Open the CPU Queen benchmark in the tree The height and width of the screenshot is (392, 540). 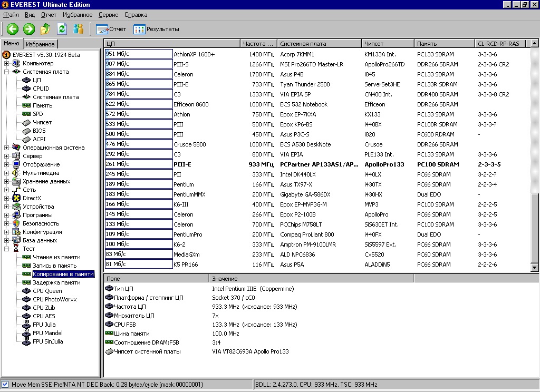point(47,291)
